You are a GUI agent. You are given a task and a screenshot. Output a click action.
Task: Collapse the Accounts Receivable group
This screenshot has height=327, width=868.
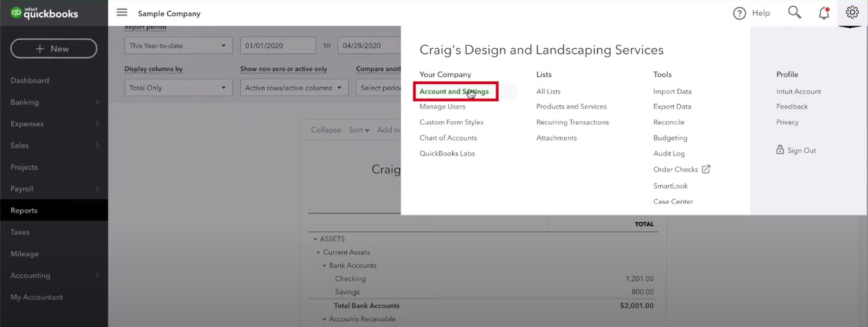[x=324, y=319]
